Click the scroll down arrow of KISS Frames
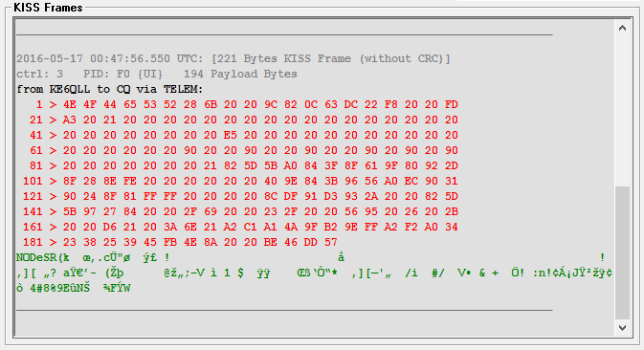The height and width of the screenshot is (350, 644). click(622, 327)
